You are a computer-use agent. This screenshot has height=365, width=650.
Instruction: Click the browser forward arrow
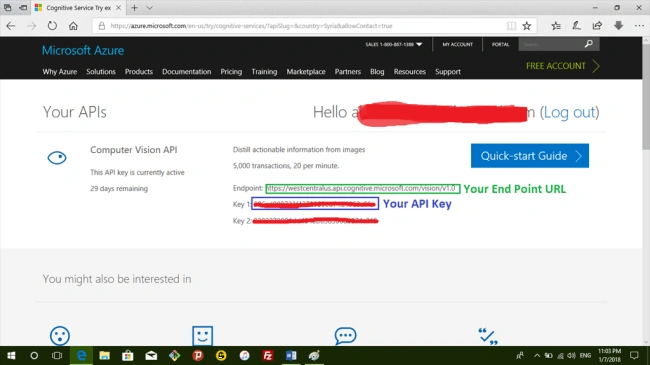(32, 26)
